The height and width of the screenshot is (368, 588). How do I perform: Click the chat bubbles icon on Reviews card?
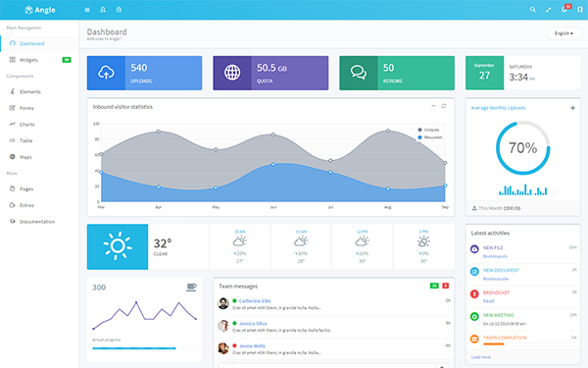coord(359,73)
